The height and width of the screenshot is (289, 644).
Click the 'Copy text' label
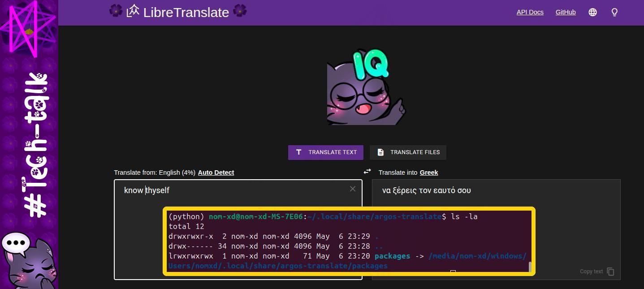coord(592,272)
